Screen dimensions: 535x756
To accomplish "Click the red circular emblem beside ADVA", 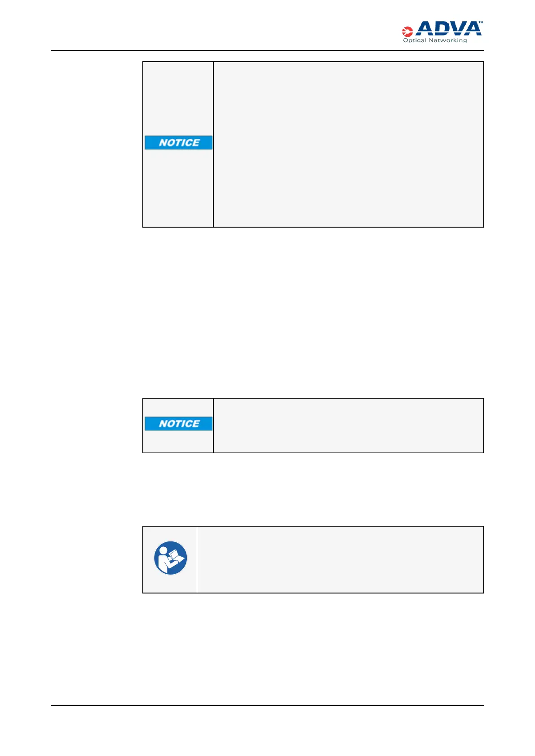I will (407, 31).
